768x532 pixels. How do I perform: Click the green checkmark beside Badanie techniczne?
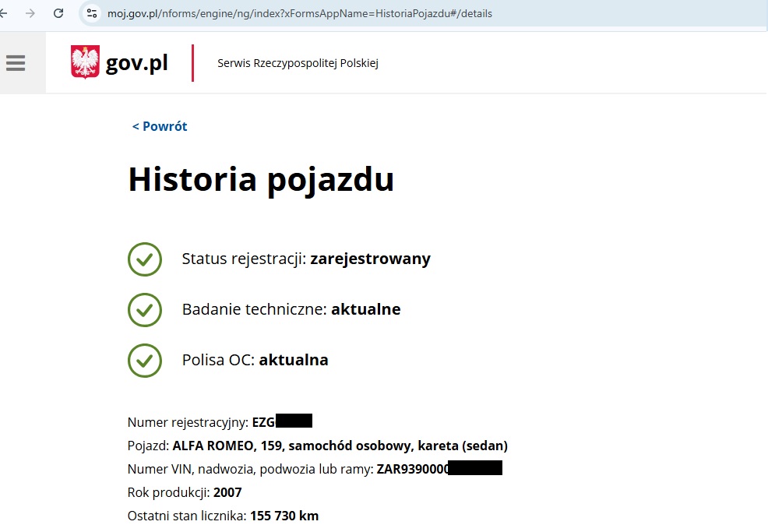(144, 310)
